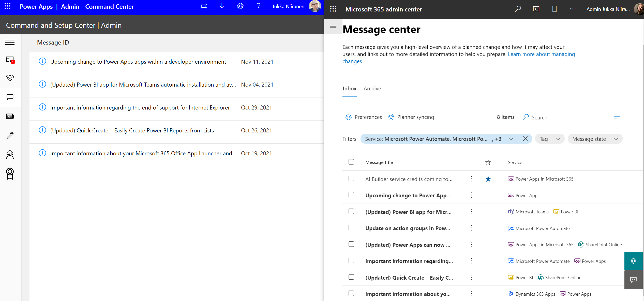644x301 pixels.
Task: Click the download icon in Power Apps header
Action: 222,6
